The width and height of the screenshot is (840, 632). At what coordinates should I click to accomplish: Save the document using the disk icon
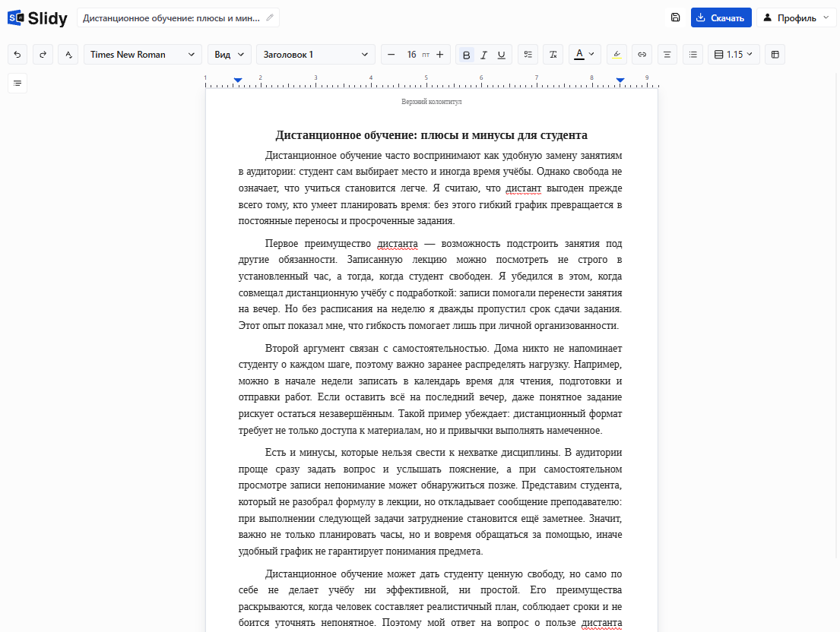tap(676, 17)
